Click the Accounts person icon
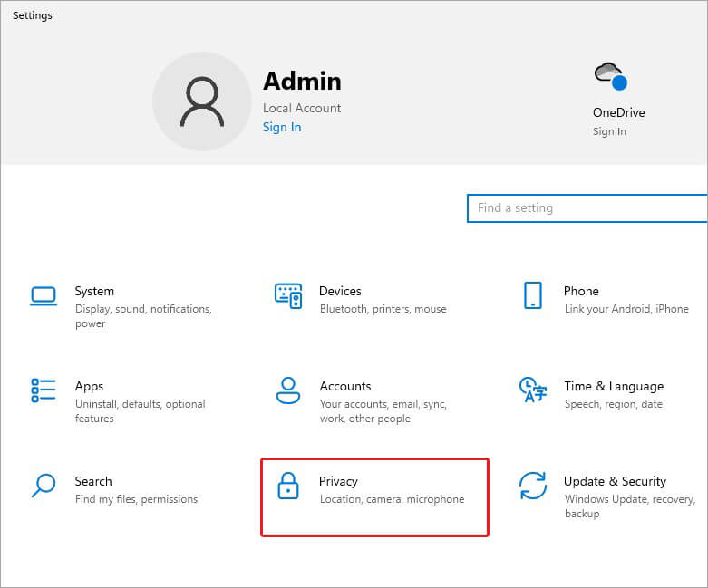Screen dimensions: 708x588 click(x=287, y=390)
